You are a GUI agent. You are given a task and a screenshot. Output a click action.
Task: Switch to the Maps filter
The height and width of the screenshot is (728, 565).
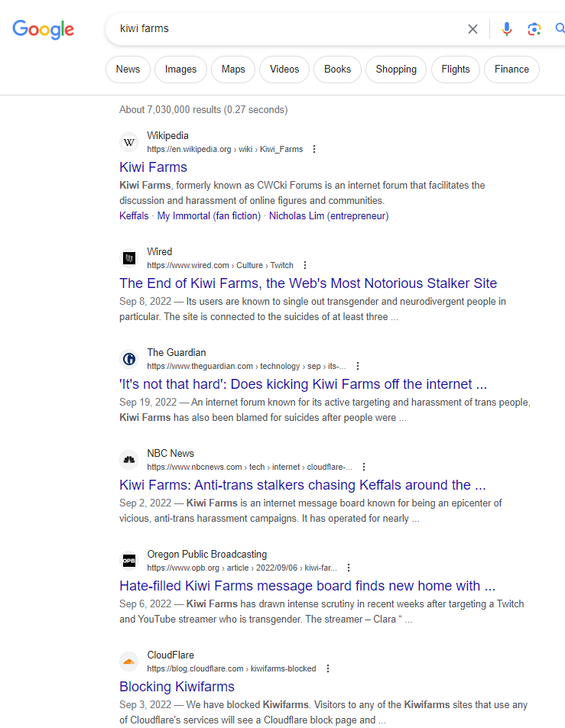233,70
